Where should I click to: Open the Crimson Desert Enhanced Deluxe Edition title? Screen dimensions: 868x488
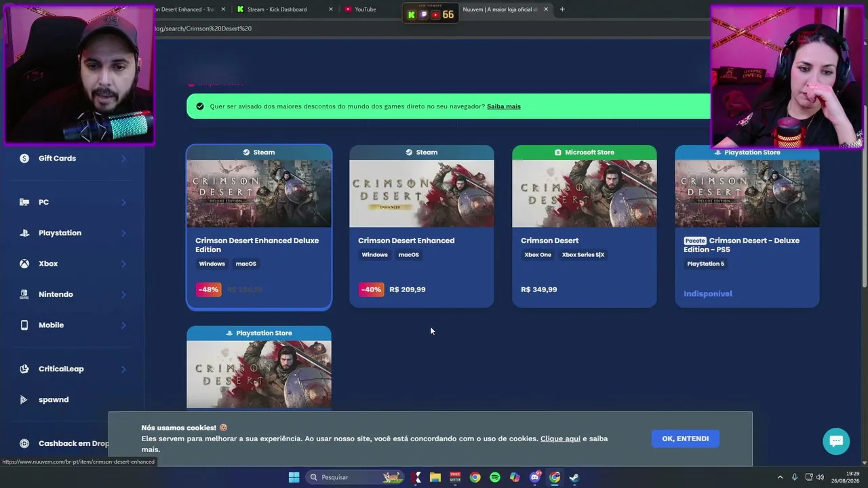coord(257,245)
